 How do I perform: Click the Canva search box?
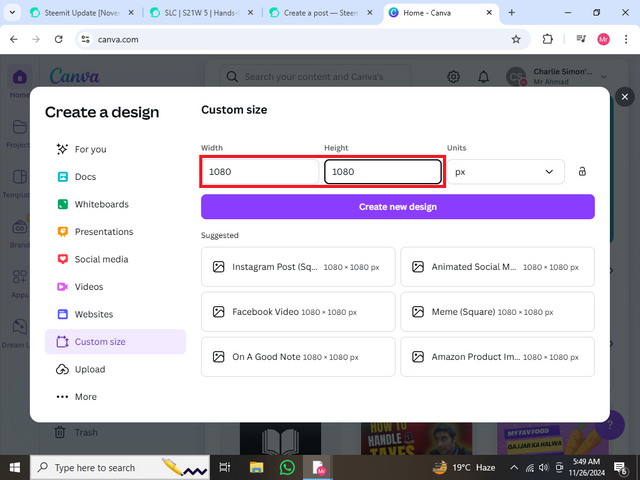(x=315, y=77)
